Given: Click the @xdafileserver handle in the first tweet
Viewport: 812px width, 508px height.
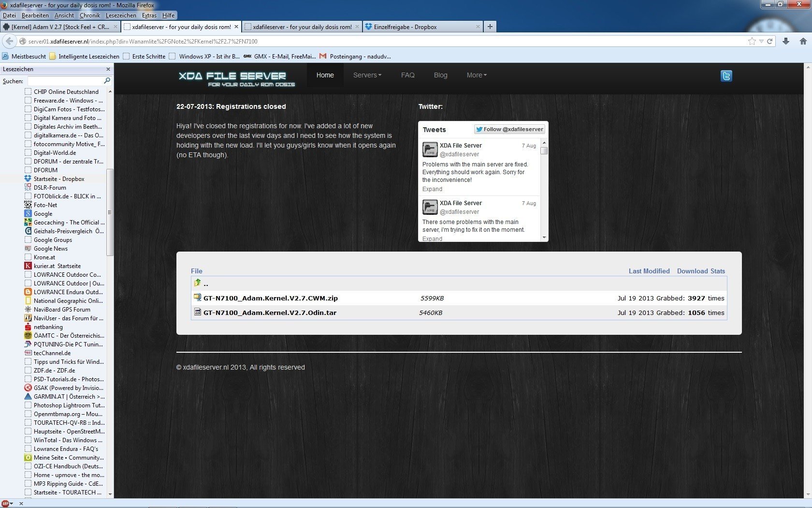Looking at the screenshot, I should (x=459, y=154).
